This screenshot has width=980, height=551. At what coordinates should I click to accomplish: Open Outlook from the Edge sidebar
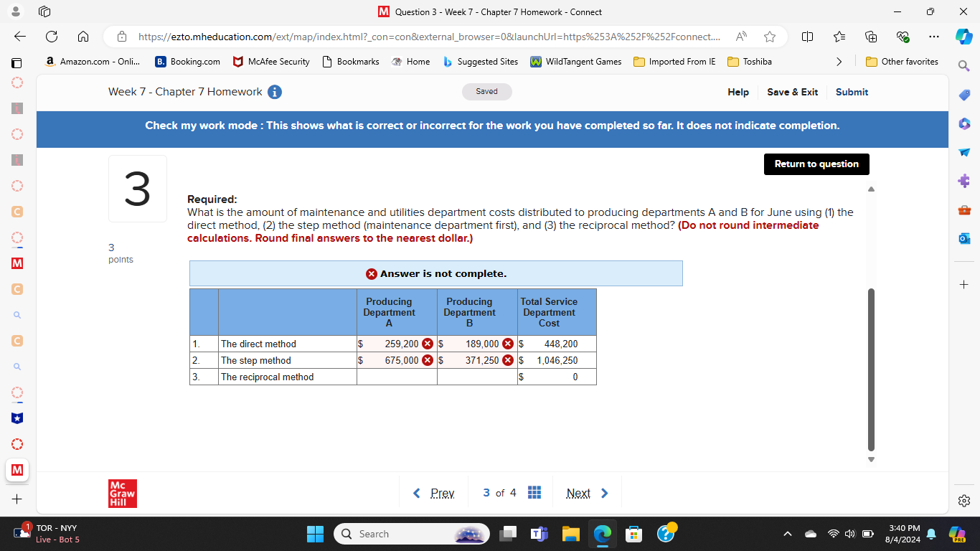tap(963, 238)
